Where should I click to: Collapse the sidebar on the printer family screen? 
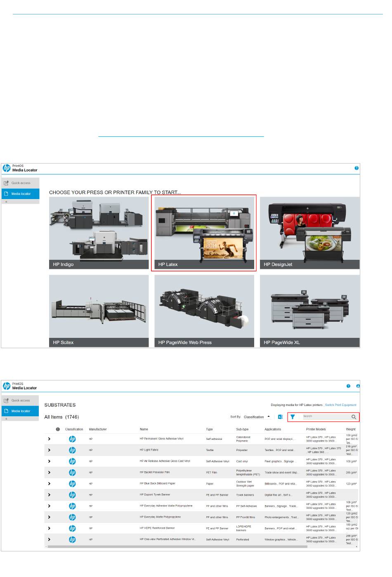[6, 202]
